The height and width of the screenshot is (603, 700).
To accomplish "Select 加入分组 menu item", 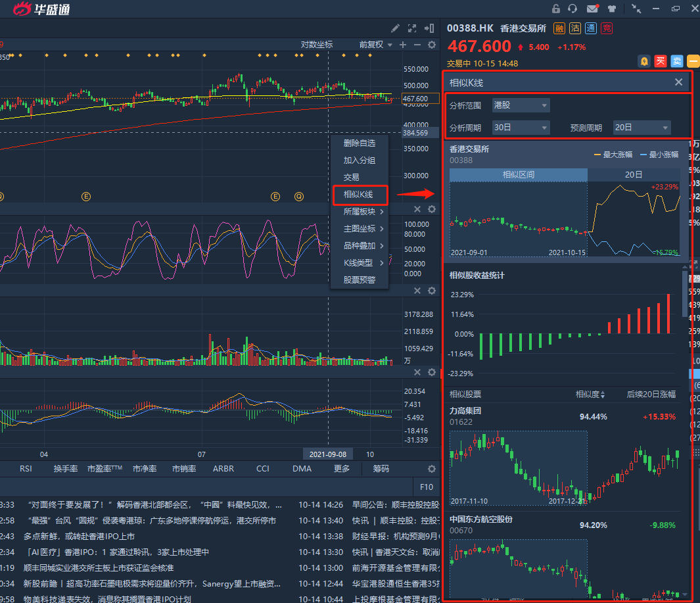I will pos(360,160).
